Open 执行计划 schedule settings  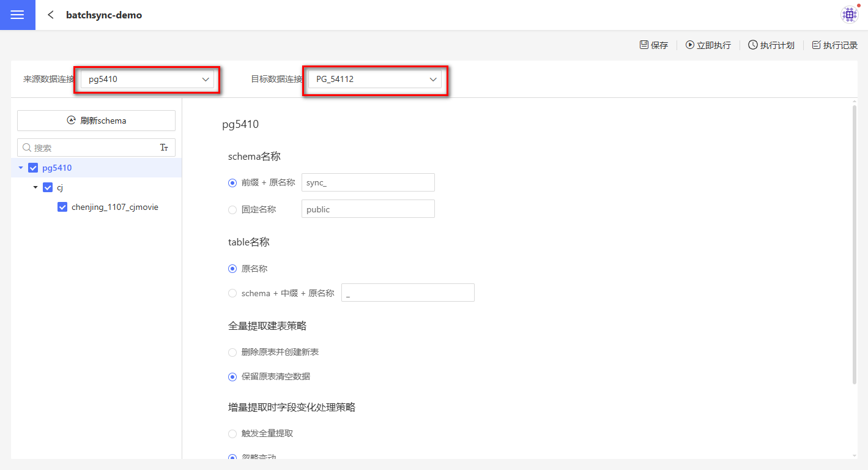coord(771,45)
